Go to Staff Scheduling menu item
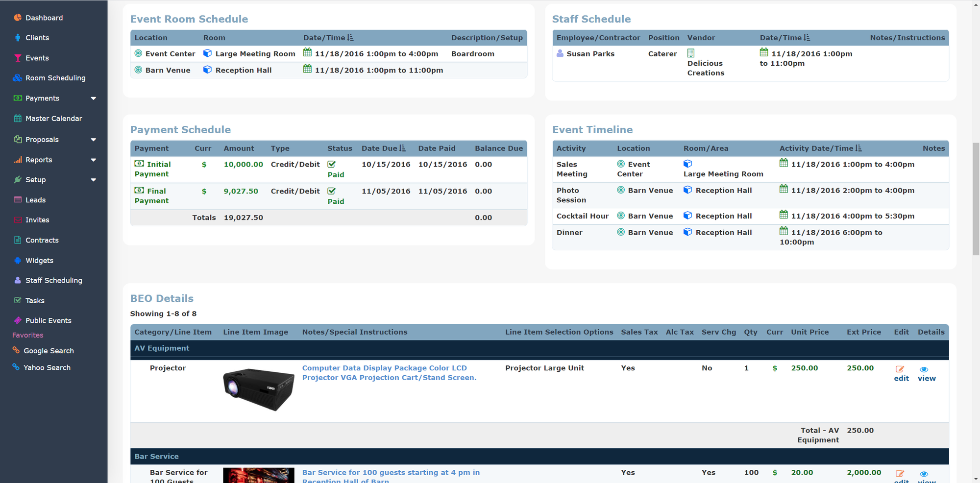The width and height of the screenshot is (980, 483). click(53, 280)
